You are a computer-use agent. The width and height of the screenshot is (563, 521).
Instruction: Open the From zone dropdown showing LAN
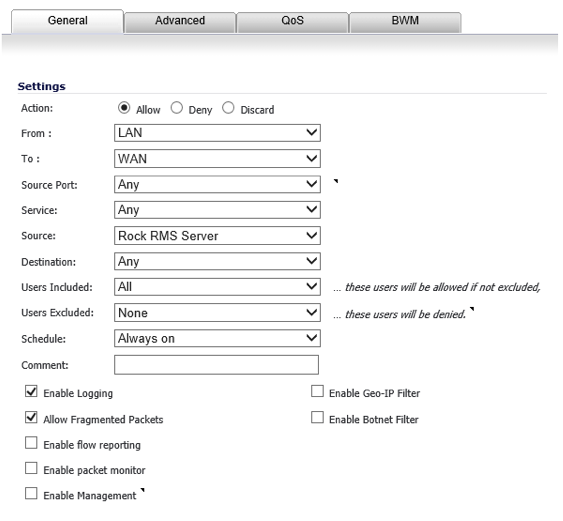[217, 133]
